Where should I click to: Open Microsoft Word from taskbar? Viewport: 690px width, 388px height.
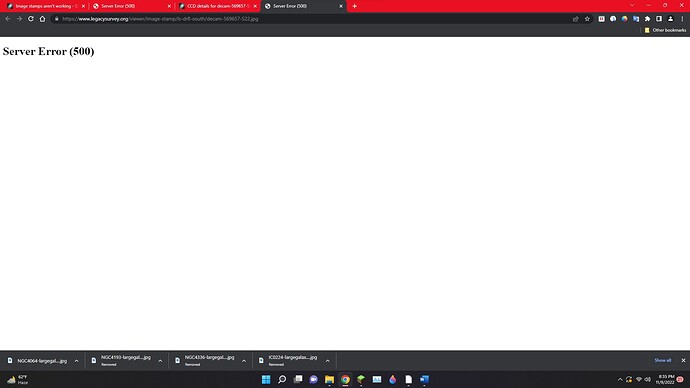point(425,379)
